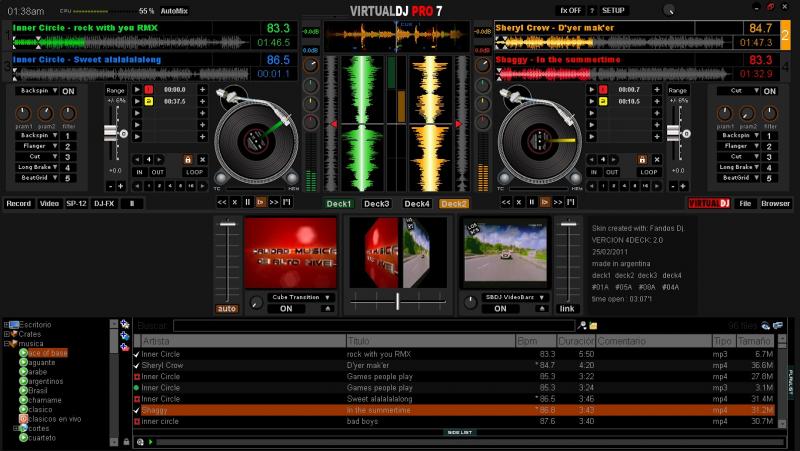This screenshot has width=800, height=451.
Task: Toggle left deck LOOP button
Action: tap(194, 172)
